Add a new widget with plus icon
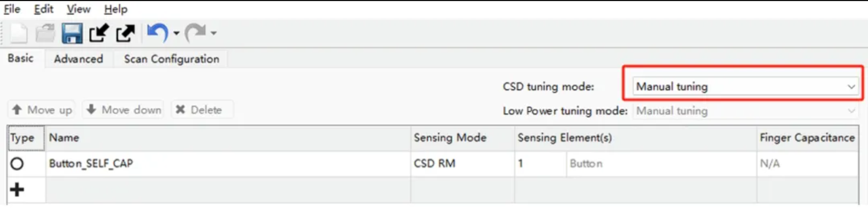Screen dimensions: 868x209 tap(17, 189)
